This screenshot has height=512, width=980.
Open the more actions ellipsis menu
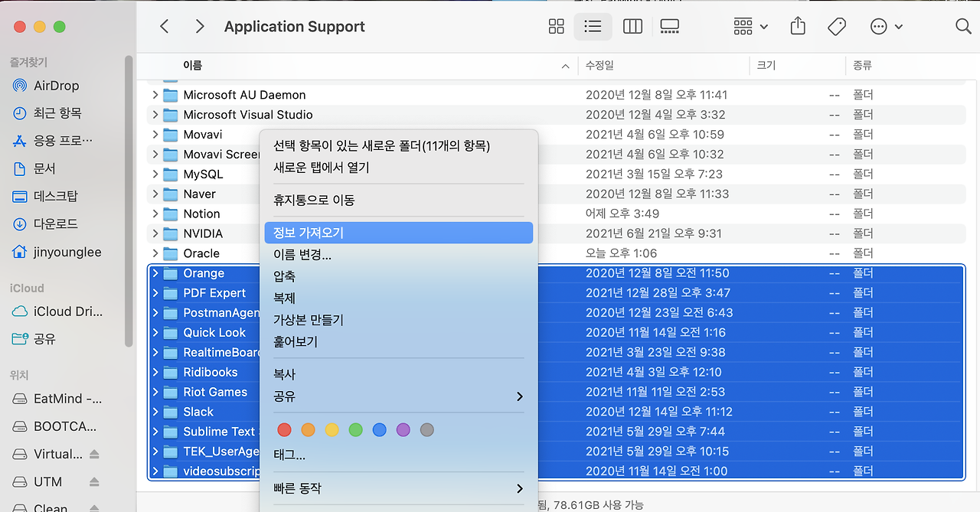(x=887, y=27)
